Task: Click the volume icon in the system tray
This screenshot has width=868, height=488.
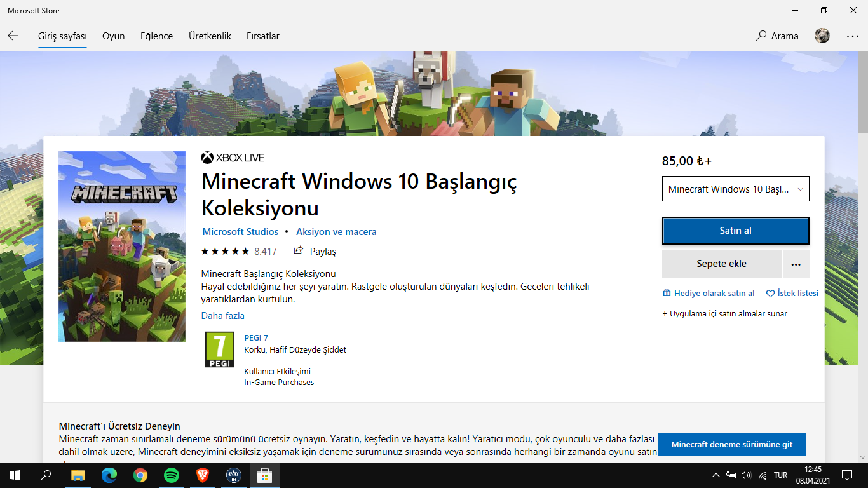Action: pyautogui.click(x=746, y=475)
